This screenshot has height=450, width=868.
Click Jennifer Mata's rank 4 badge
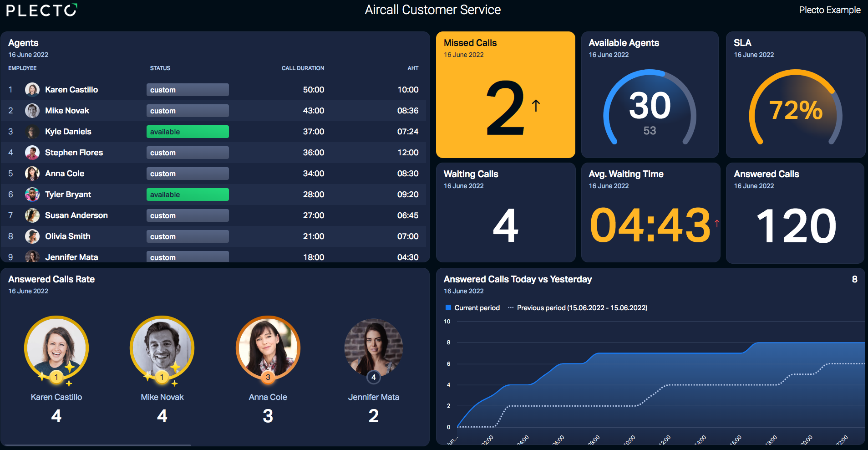(373, 377)
